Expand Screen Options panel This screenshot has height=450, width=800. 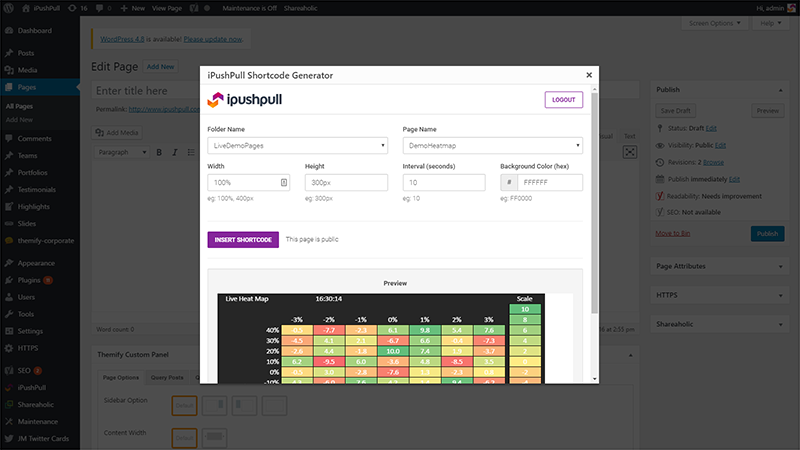pyautogui.click(x=715, y=23)
